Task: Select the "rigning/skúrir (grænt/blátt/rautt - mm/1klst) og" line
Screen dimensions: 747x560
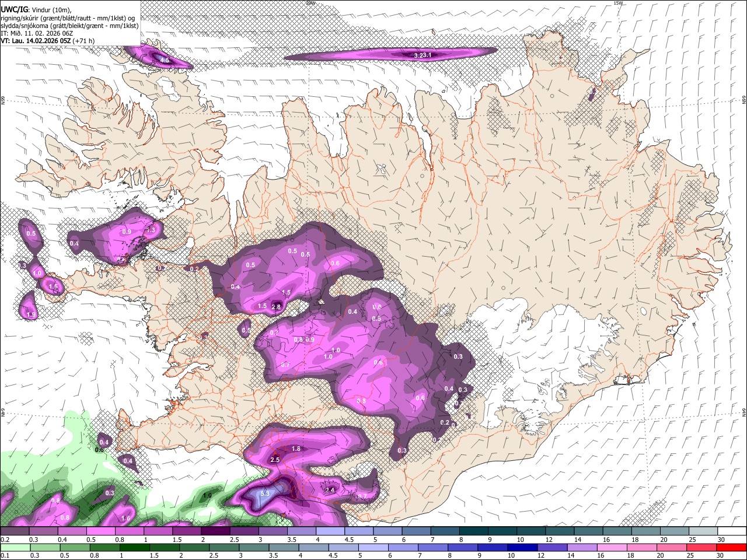Action: click(68, 18)
